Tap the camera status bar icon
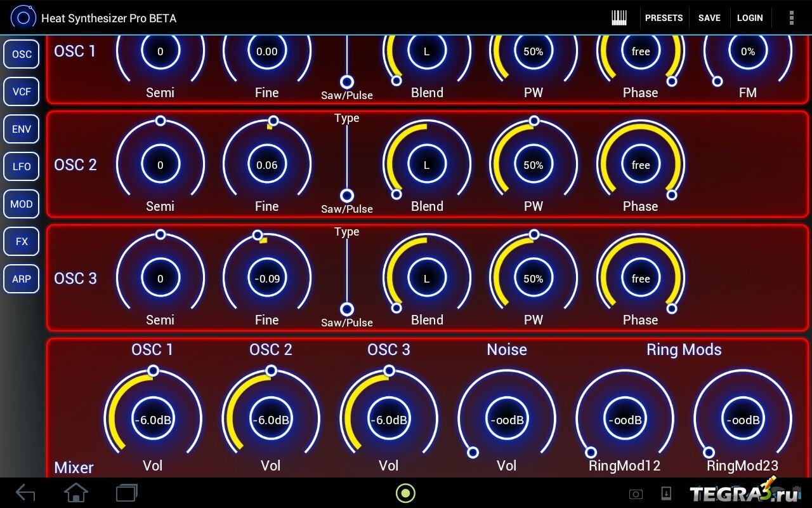 point(636,494)
